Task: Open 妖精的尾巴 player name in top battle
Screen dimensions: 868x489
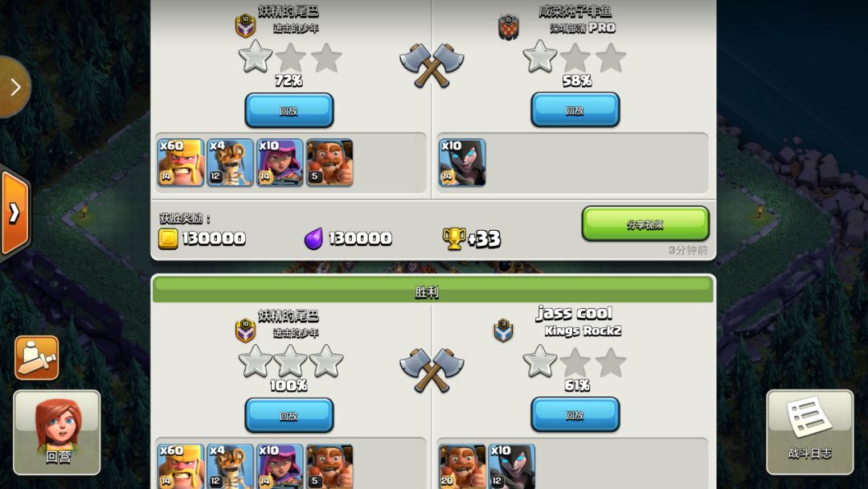Action: 289,11
